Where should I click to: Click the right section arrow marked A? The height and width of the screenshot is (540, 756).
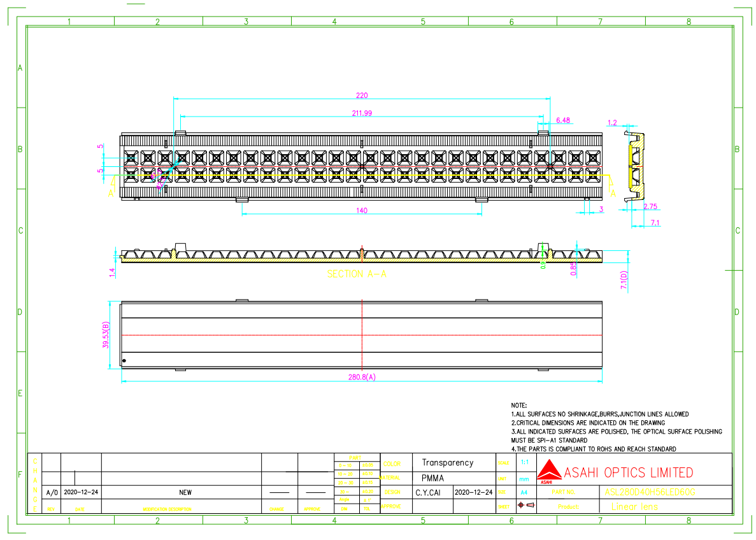(612, 187)
